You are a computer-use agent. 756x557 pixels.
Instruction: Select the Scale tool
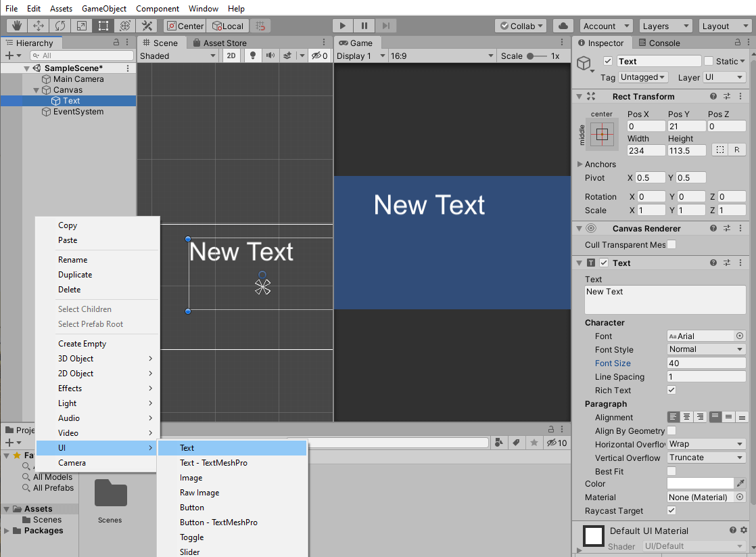[x=81, y=26]
